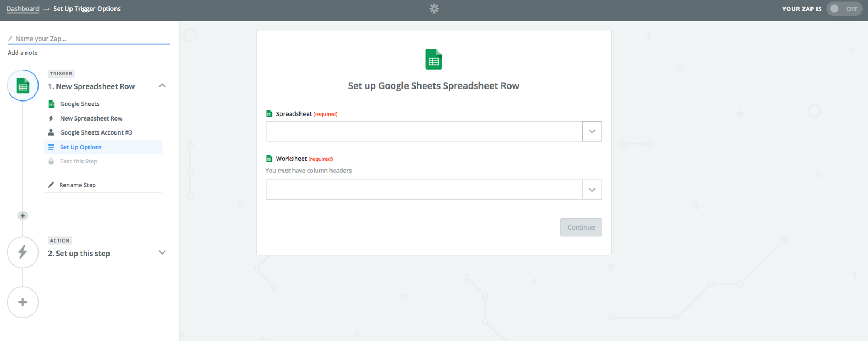Click the 2. Set up this step title

(79, 254)
